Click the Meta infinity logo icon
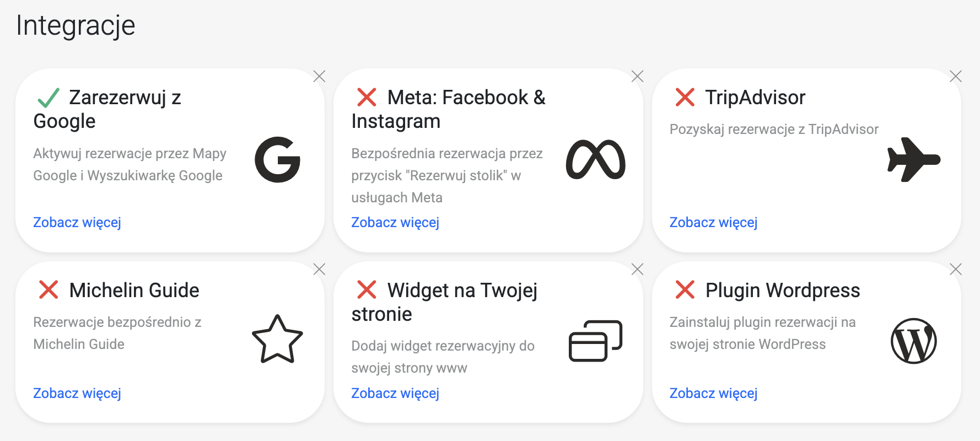This screenshot has width=980, height=441. 595,160
